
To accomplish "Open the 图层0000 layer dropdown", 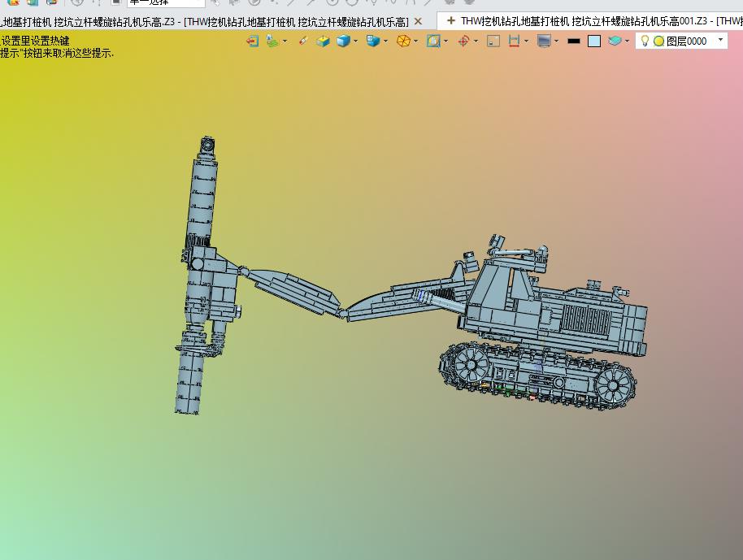I will click(720, 41).
